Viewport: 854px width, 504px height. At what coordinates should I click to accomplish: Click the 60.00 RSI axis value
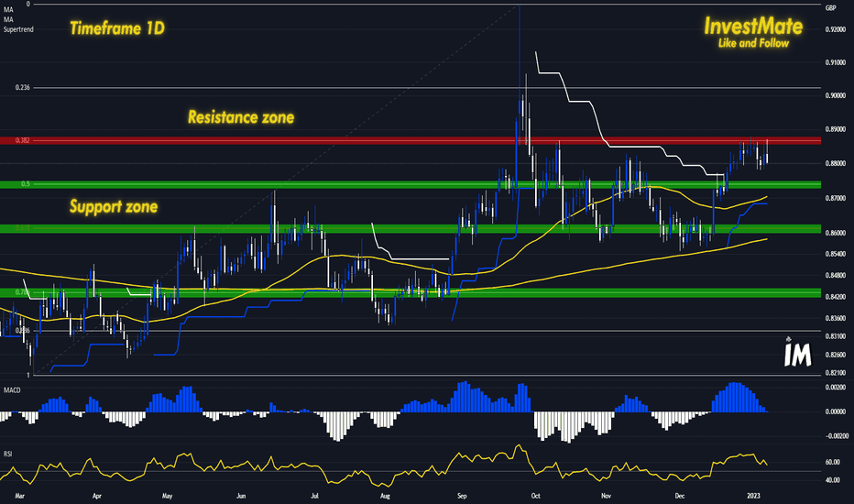point(833,462)
